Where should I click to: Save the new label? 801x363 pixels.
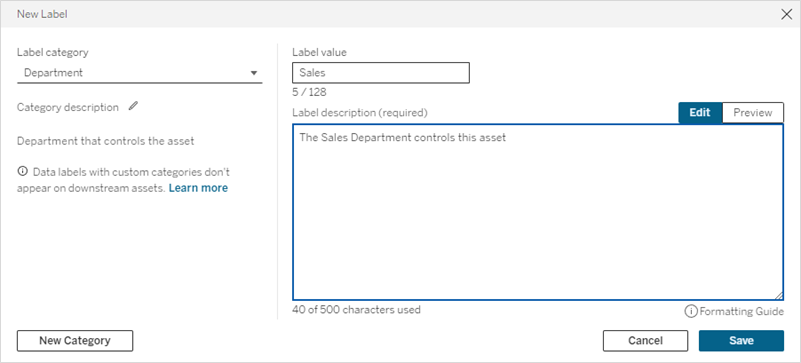tap(741, 341)
